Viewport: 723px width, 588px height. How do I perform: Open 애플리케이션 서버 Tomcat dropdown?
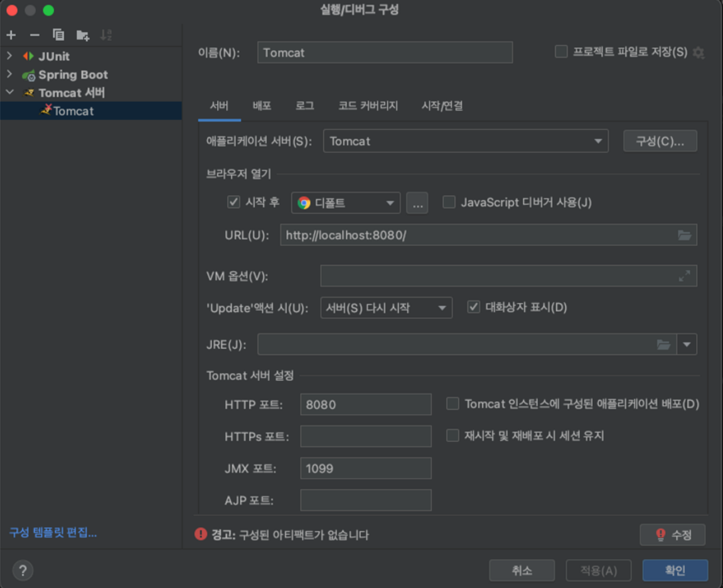tap(466, 141)
